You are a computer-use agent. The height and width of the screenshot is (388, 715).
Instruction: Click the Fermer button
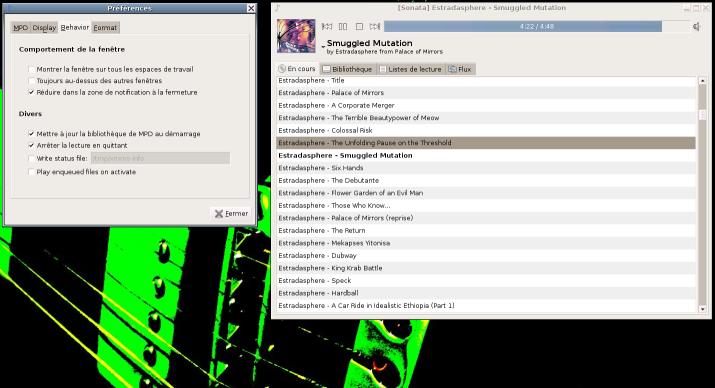coord(231,213)
